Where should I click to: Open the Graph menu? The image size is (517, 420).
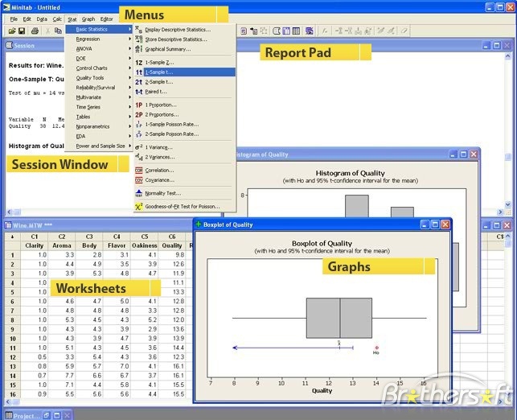(88, 19)
